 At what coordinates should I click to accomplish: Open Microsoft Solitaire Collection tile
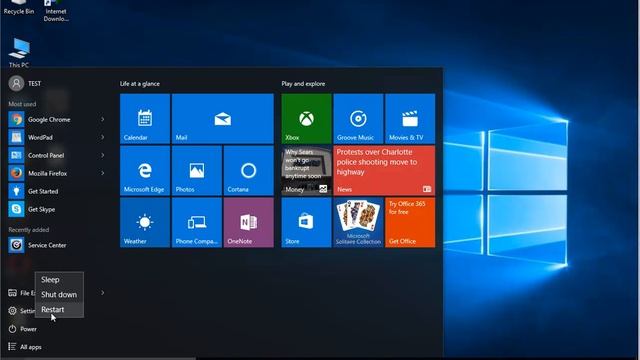(358, 222)
